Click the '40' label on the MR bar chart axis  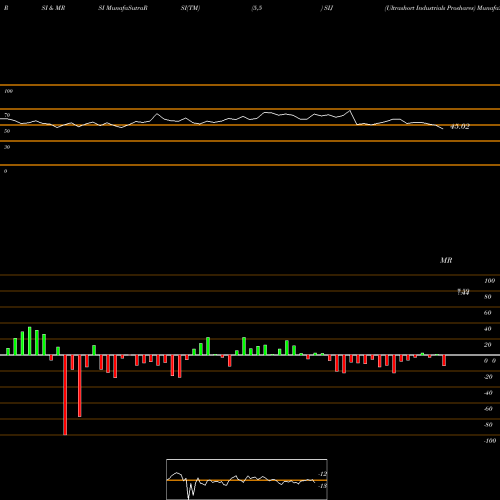coord(488,329)
